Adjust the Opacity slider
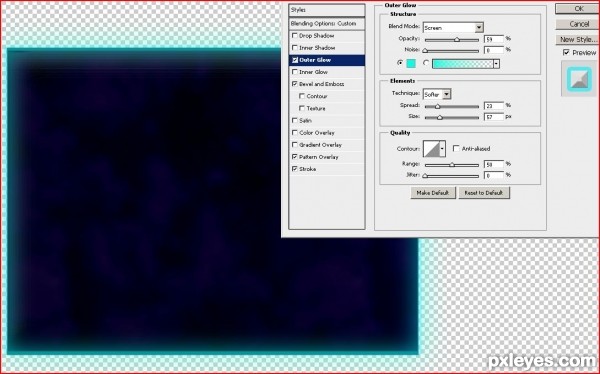This screenshot has height=374, width=600. pos(457,40)
